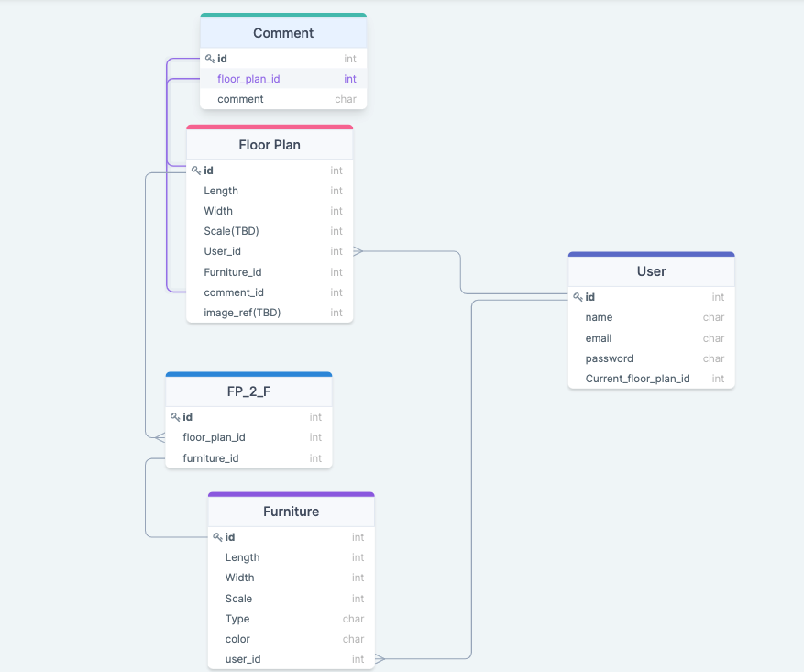The width and height of the screenshot is (804, 672).
Task: Click the key icon on Floor Plan's id field
Action: [x=194, y=170]
